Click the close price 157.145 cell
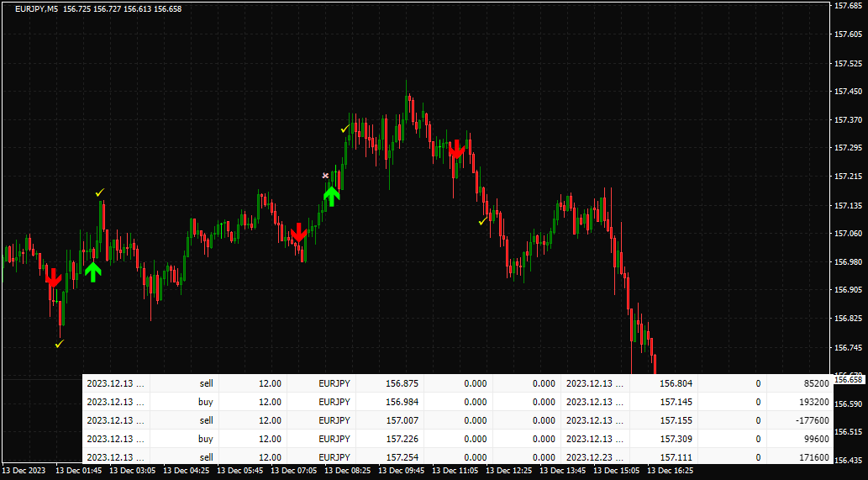This screenshot has height=480, width=868. click(663, 402)
